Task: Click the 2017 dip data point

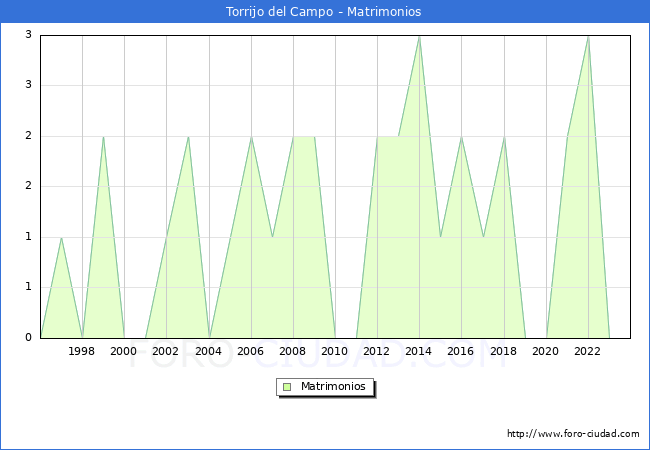Action: coord(483,237)
